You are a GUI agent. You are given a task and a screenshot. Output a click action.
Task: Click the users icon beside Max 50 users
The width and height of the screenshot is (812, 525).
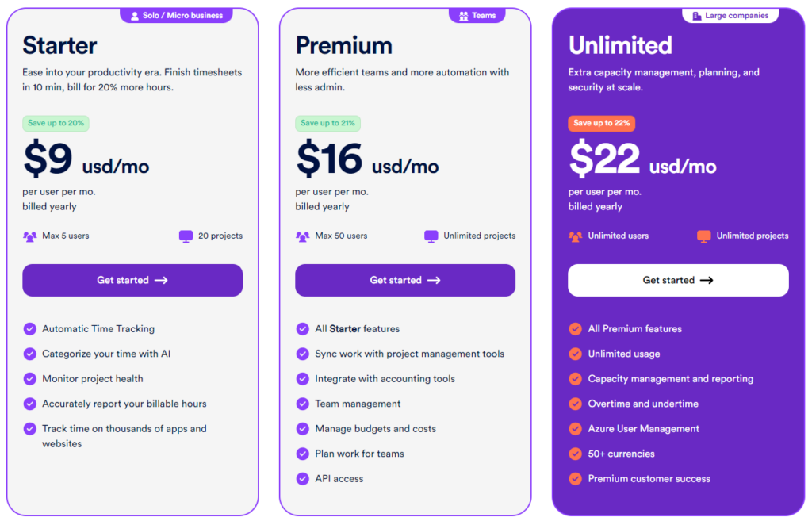(303, 236)
